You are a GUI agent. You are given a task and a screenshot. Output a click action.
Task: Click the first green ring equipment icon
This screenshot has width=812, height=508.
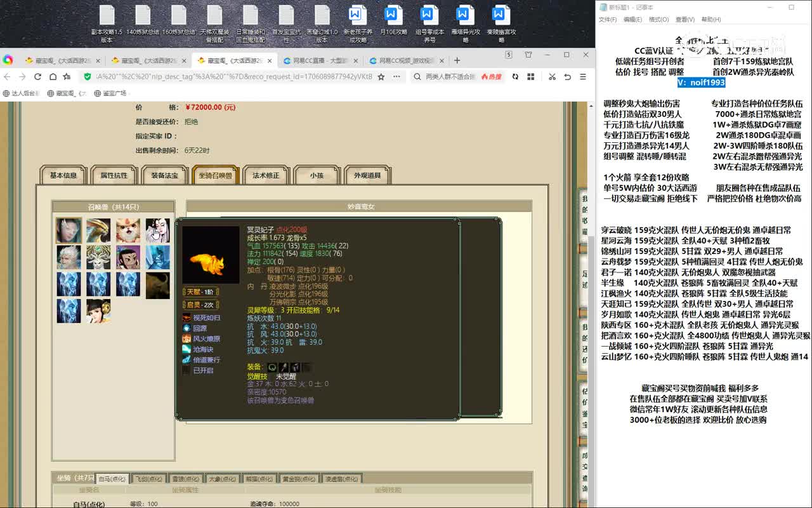272,367
